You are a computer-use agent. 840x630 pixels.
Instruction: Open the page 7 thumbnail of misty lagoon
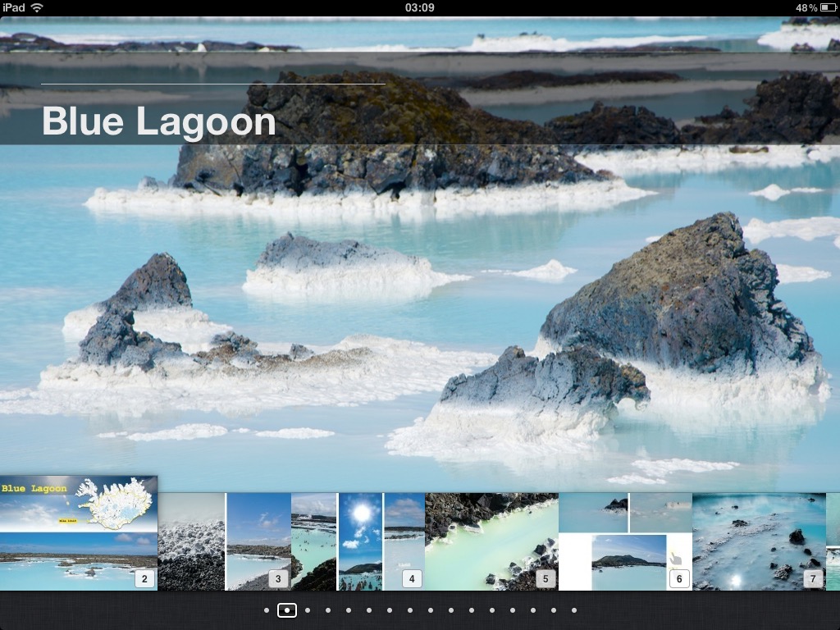coord(759,541)
